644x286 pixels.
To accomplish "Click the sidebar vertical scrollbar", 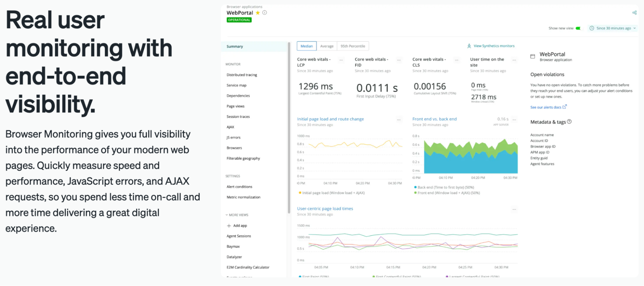I will coord(289,128).
